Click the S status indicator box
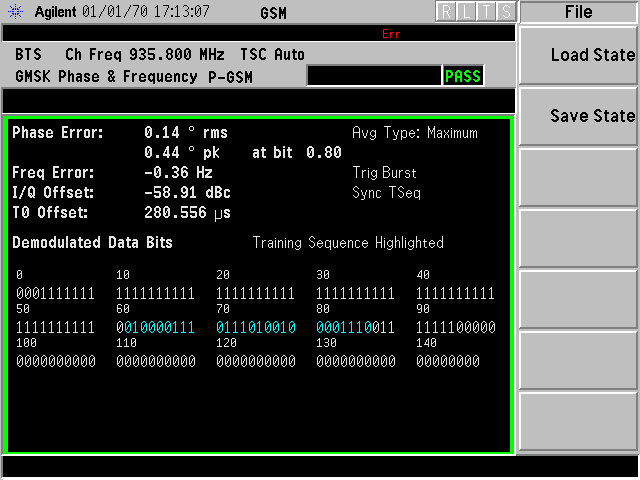Screen dimensions: 640x480 [506, 12]
